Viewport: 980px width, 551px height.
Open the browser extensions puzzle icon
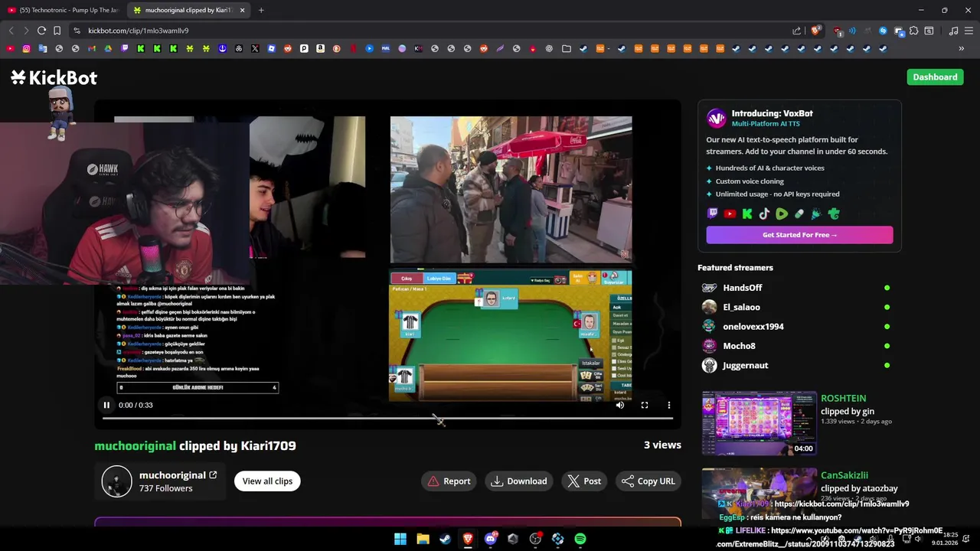[x=913, y=31]
